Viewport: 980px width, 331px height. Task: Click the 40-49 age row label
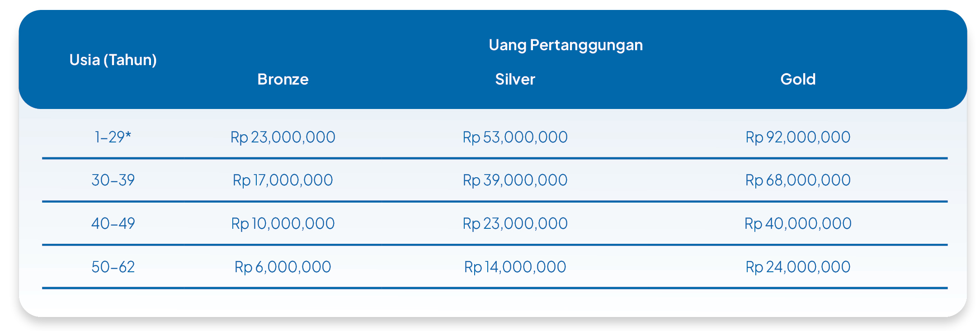(113, 223)
